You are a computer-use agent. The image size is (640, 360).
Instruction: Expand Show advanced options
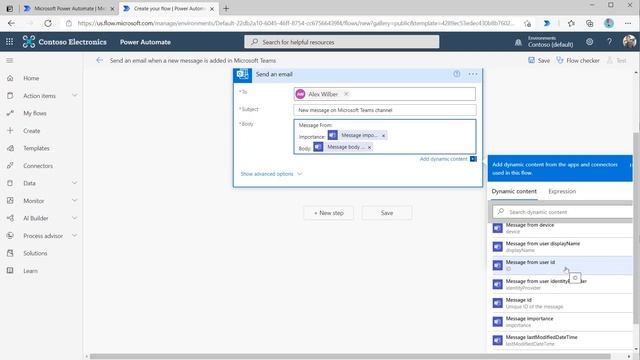point(271,174)
